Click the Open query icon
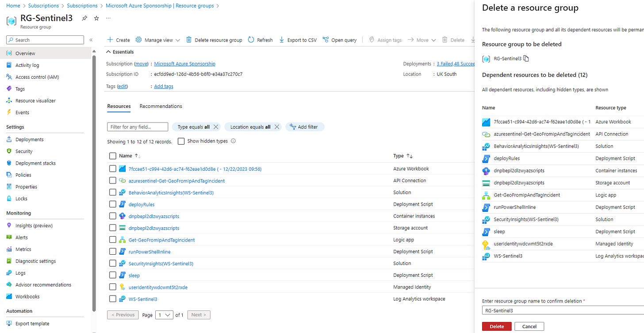 326,40
